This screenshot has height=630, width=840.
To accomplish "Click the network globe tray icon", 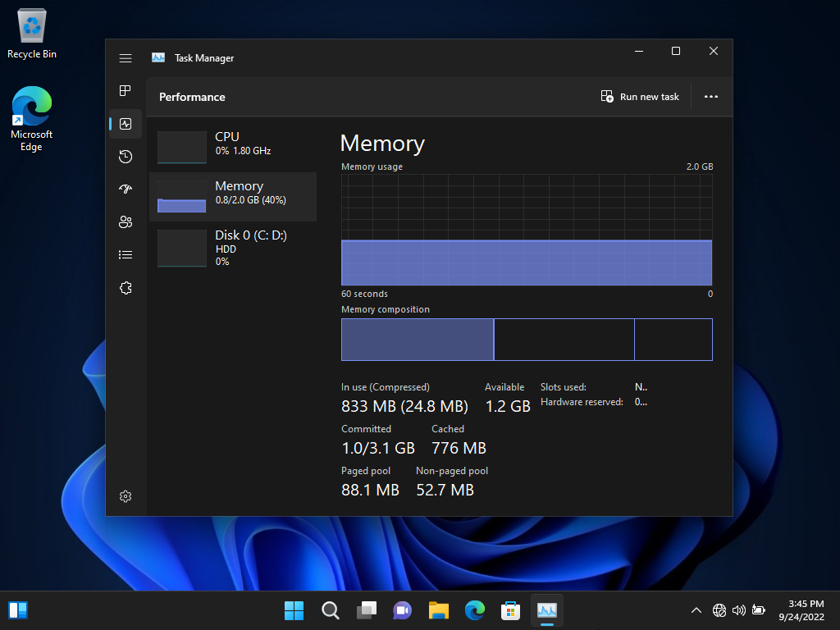I will [719, 610].
